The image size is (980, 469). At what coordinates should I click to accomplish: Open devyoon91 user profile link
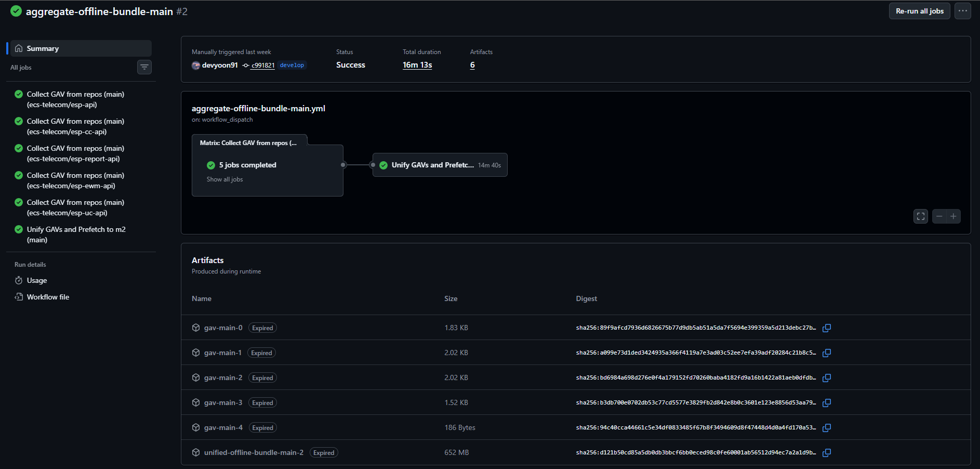tap(220, 65)
